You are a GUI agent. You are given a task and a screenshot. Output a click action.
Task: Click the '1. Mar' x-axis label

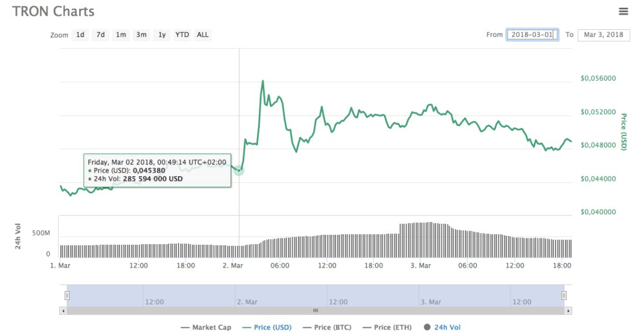coord(60,266)
